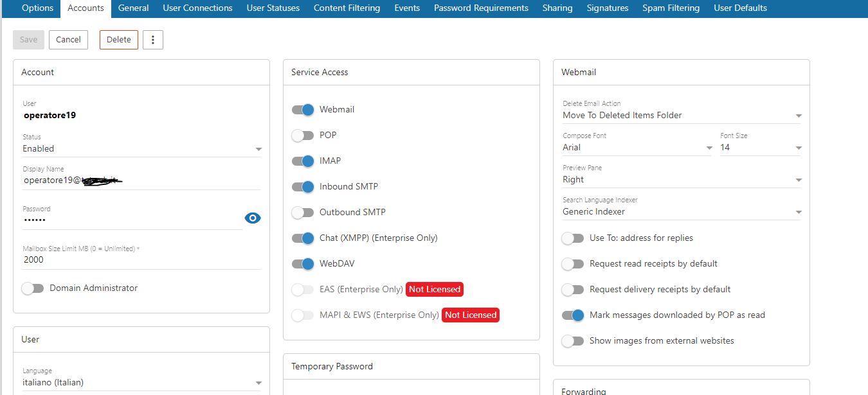Viewport: 868px width, 395px height.
Task: Open the Compose Font dropdown
Action: (x=637, y=148)
